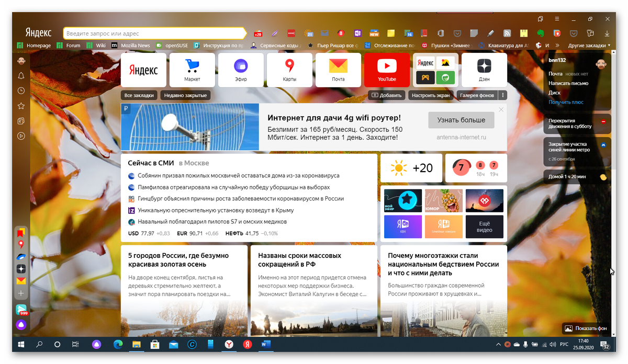Image resolution: width=628 pixels, height=364 pixels.
Task: Click Написать письмо link
Action: (x=568, y=83)
